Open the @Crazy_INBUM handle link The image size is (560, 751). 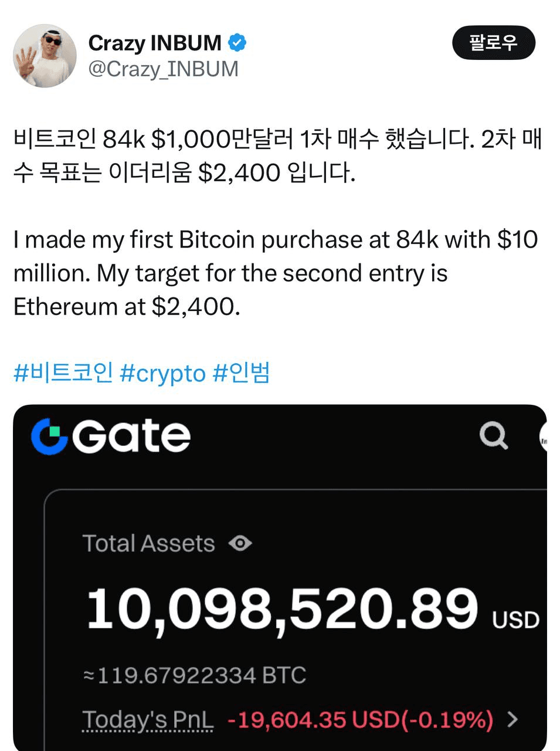163,69
